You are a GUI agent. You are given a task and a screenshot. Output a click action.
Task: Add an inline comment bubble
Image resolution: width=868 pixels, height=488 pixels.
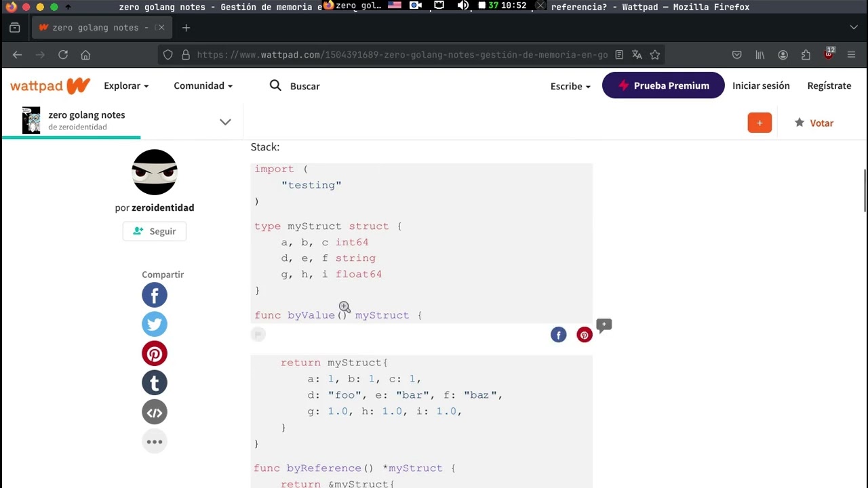[x=604, y=326]
